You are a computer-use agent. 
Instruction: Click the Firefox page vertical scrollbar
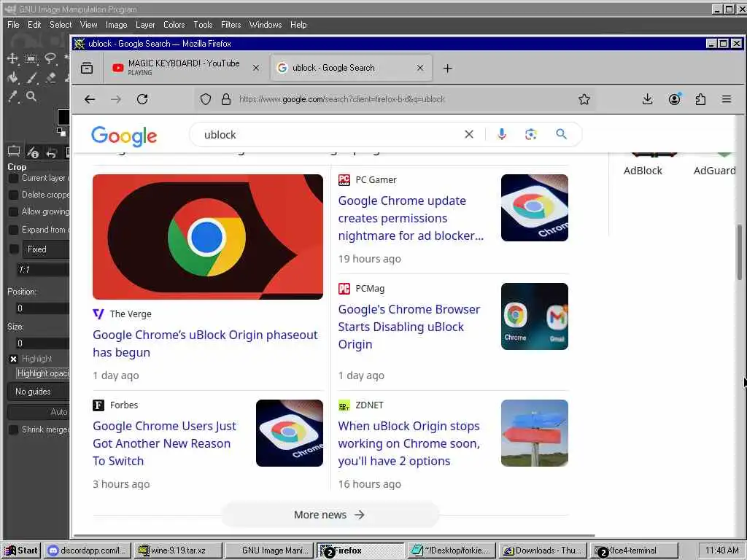point(740,252)
